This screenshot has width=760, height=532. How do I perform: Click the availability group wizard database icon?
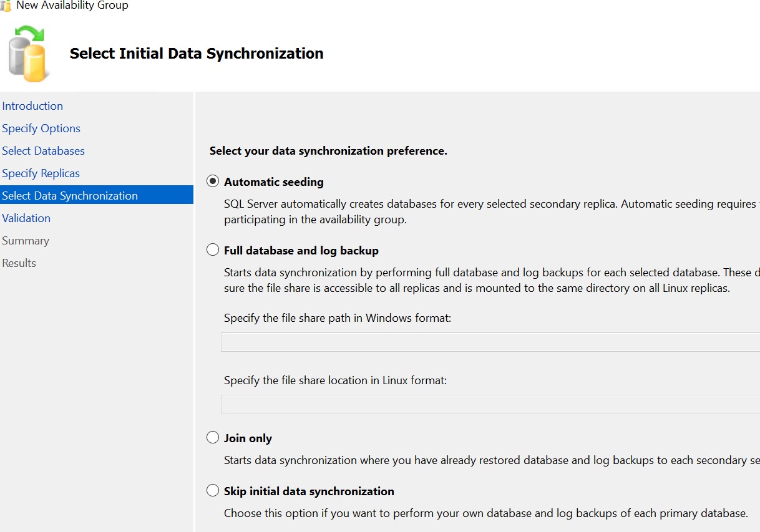point(29,54)
